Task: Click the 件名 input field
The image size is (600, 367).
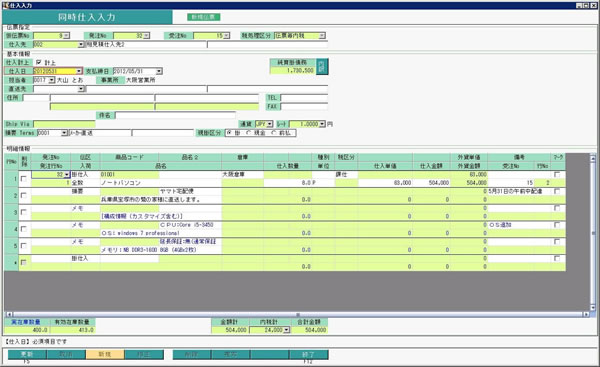Action: 175,115
